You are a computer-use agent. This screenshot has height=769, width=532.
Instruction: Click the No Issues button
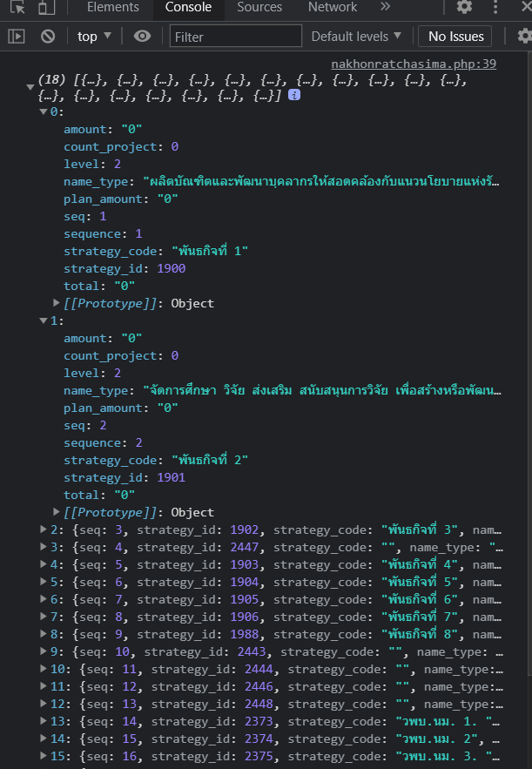pyautogui.click(x=455, y=36)
